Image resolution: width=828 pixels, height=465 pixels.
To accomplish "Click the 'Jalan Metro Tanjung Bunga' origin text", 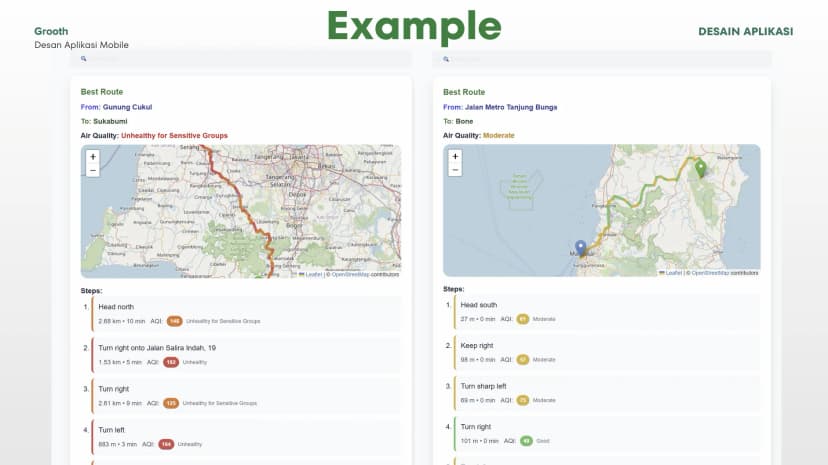I will click(511, 107).
